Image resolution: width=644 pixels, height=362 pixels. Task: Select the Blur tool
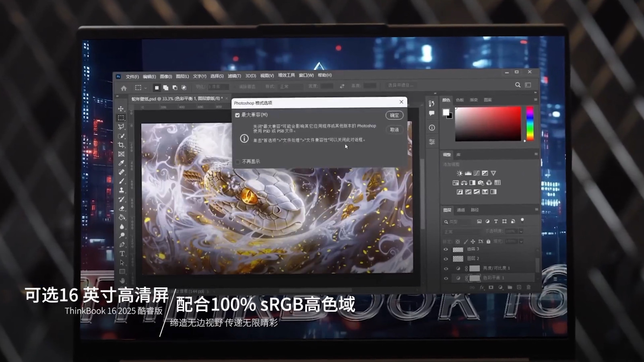(122, 226)
